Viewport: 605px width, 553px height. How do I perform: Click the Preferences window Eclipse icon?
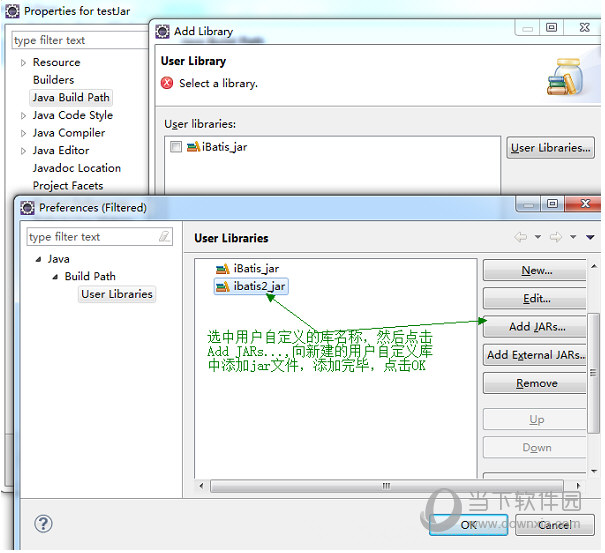pyautogui.click(x=27, y=207)
